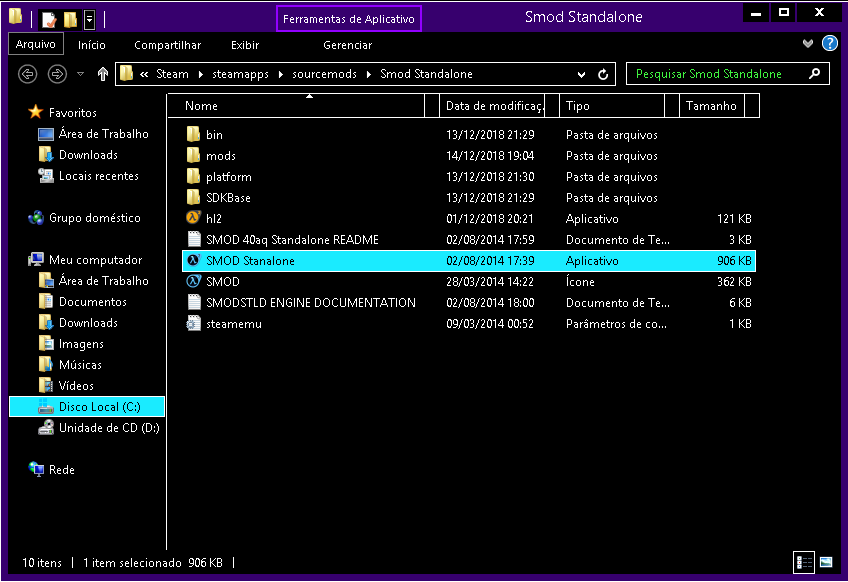The image size is (848, 582).
Task: Open the Gerenciar ribbon tab
Action: [x=347, y=45]
